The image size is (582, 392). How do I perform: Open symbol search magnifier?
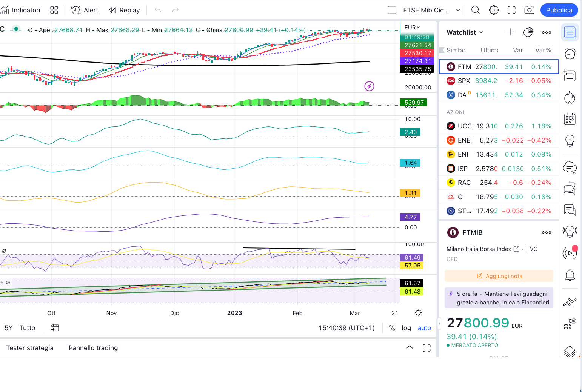(476, 10)
